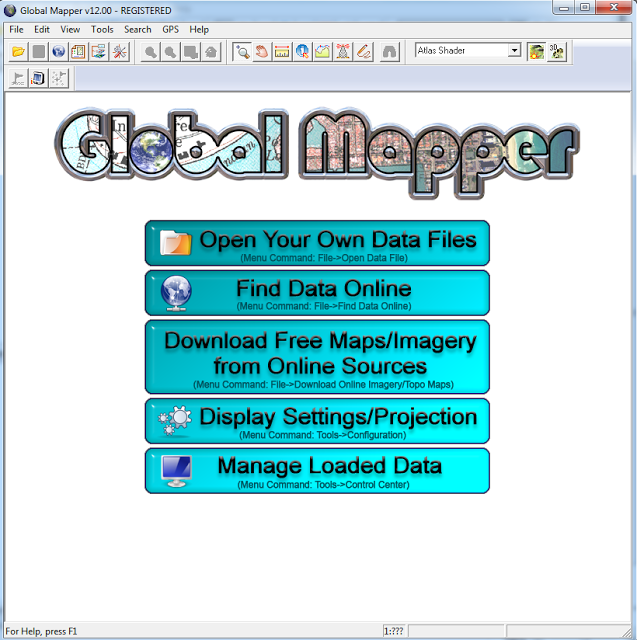
Task: Toggle the hill shading icon
Action: point(537,52)
